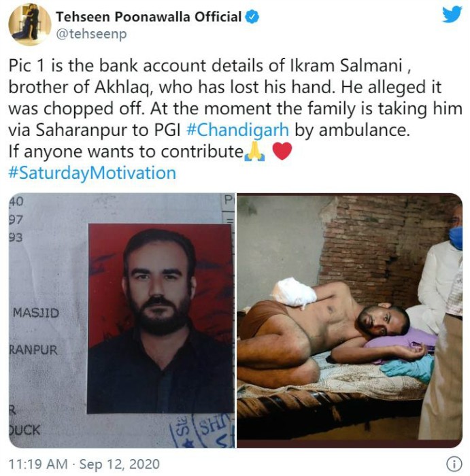The height and width of the screenshot is (476, 470).
Task: Click the blue ink stamp on document
Action: coord(201,431)
